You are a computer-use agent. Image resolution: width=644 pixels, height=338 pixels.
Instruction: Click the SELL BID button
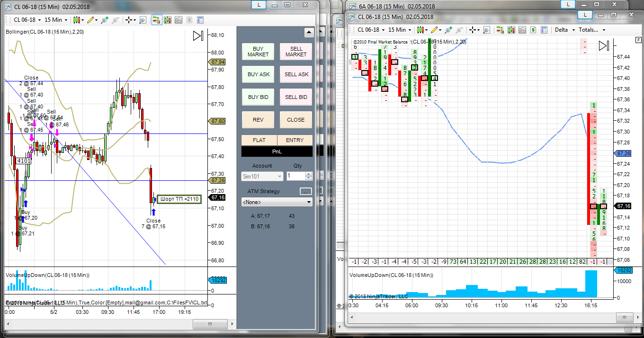(x=296, y=97)
